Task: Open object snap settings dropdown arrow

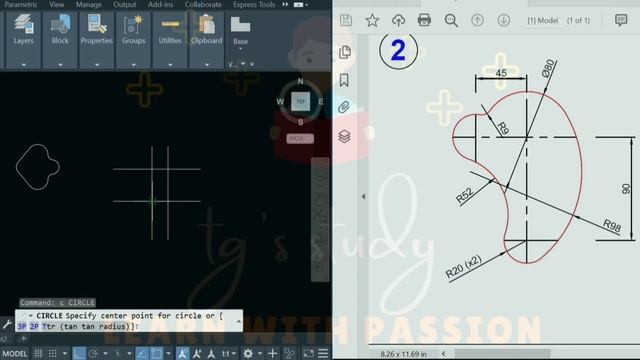Action: 168,354
